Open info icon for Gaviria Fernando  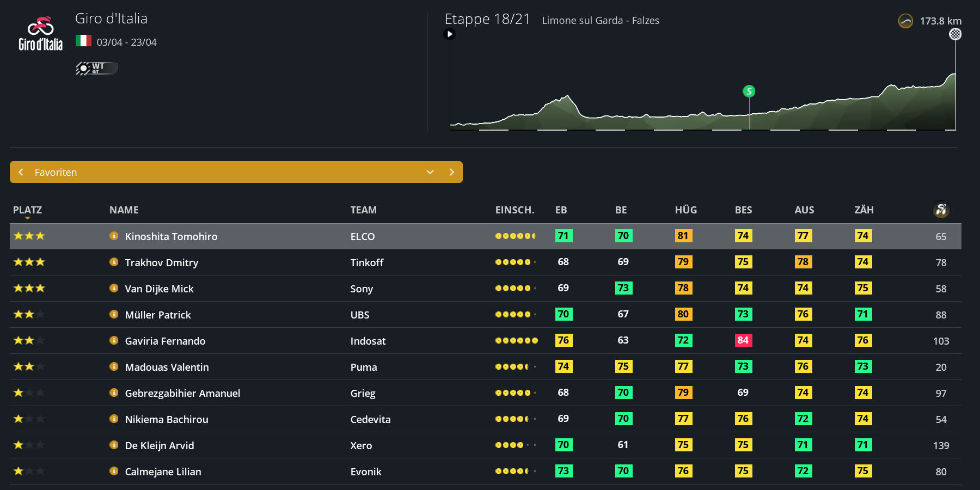tap(114, 340)
